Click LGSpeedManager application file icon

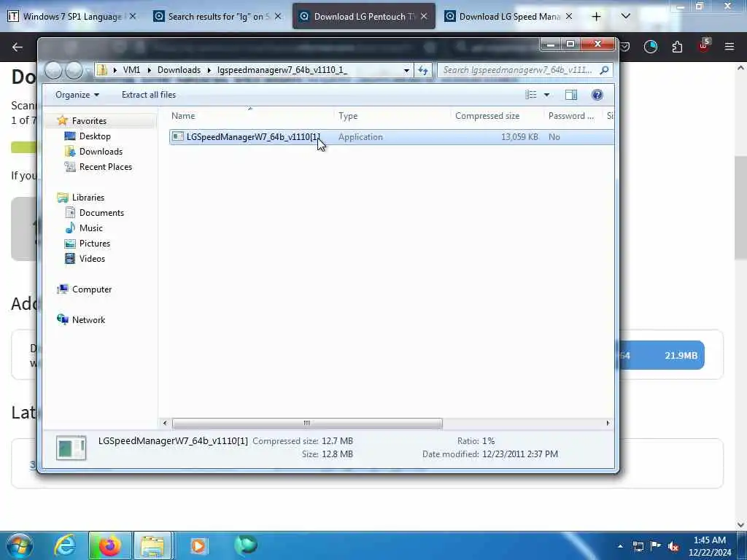coord(178,136)
